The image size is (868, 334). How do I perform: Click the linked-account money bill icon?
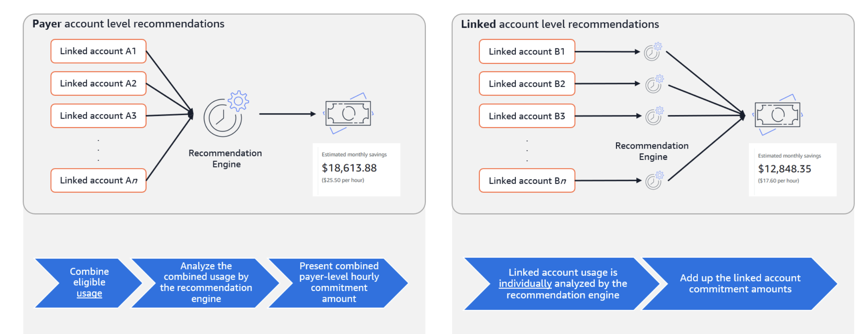[778, 115]
